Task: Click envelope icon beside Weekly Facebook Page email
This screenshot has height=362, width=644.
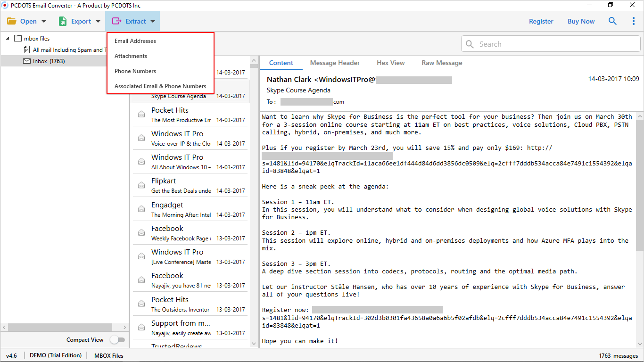Action: [x=141, y=233]
